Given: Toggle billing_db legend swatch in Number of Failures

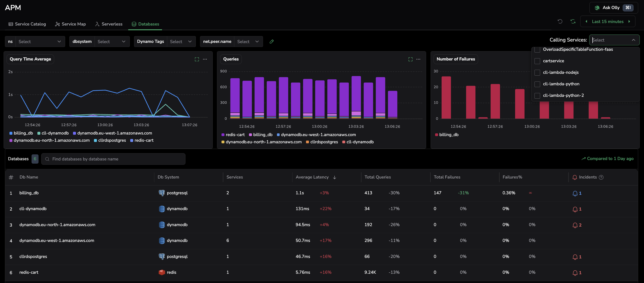Looking at the screenshot, I should (436, 135).
